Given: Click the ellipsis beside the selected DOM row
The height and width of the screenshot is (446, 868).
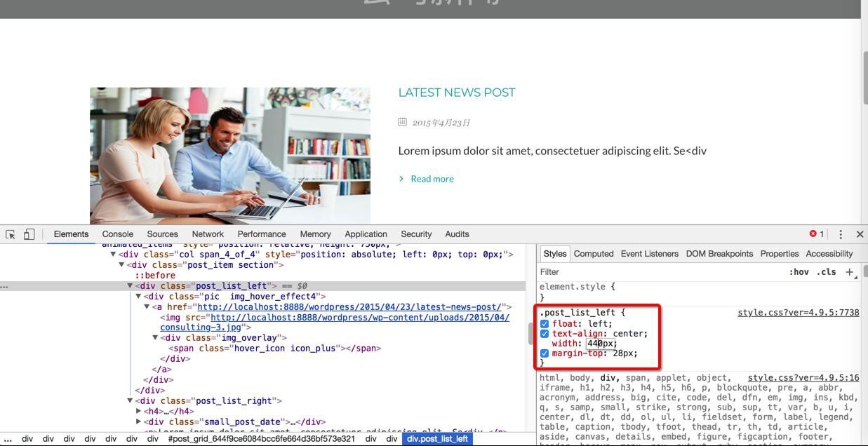Looking at the screenshot, I should [4, 286].
